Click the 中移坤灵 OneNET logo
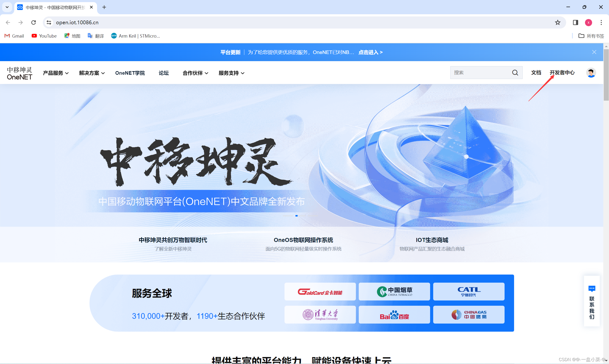This screenshot has width=609, height=364. [x=20, y=73]
